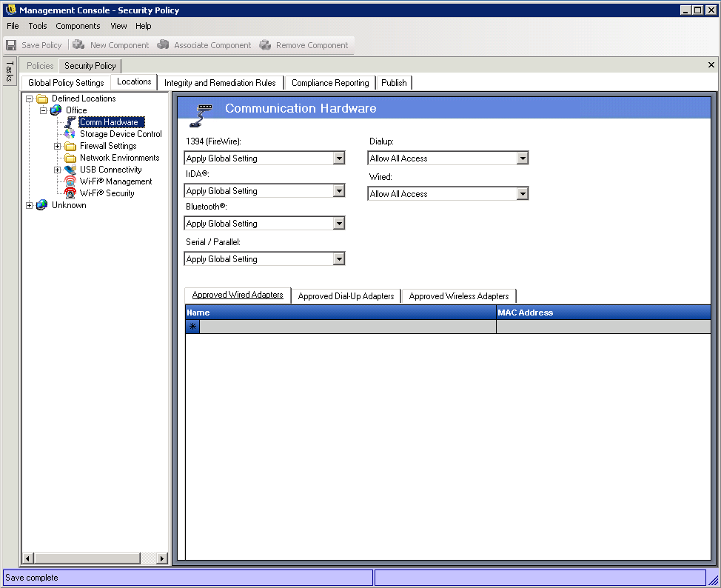Viewport: 721px width, 588px height.
Task: Open the Compliance Reporting tab
Action: pyautogui.click(x=330, y=83)
